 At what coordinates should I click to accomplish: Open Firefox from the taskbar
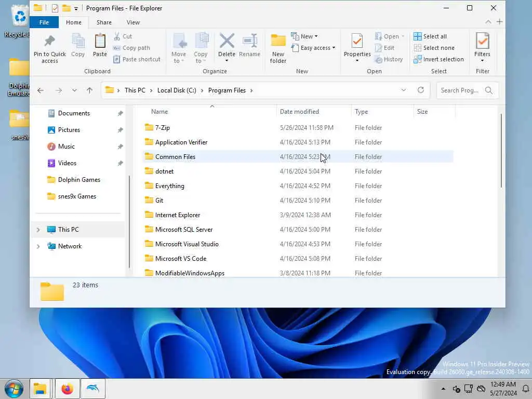coord(67,389)
